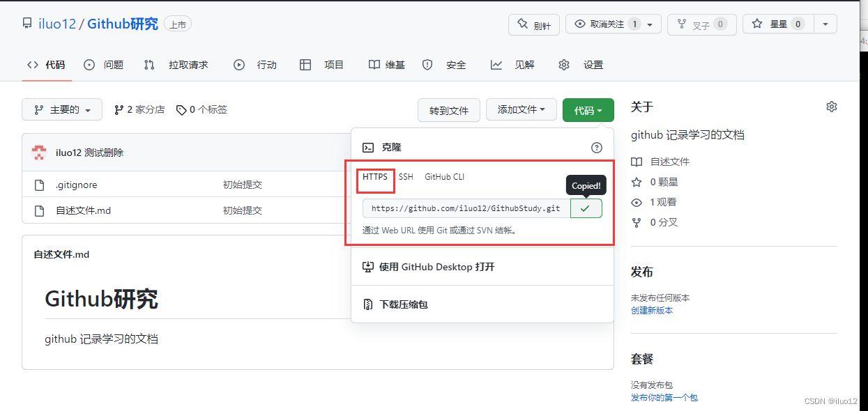Screen dimensions: 868x411
Task: Select the SSH clone tab
Action: point(406,177)
